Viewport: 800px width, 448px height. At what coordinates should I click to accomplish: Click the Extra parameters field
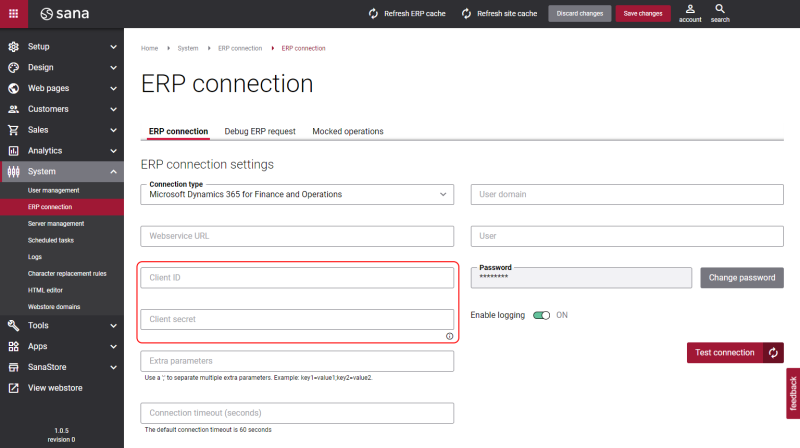297,361
